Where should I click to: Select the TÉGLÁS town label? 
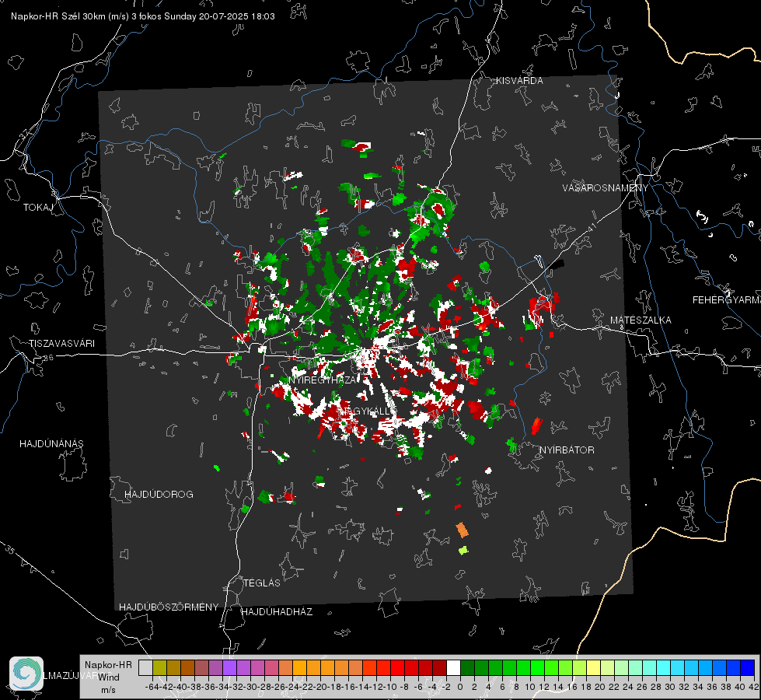(262, 583)
